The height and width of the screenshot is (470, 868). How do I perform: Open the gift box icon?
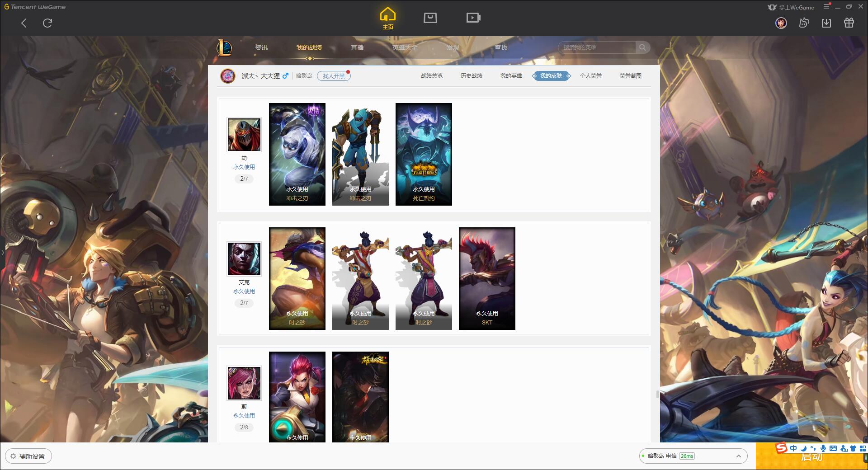pos(849,23)
